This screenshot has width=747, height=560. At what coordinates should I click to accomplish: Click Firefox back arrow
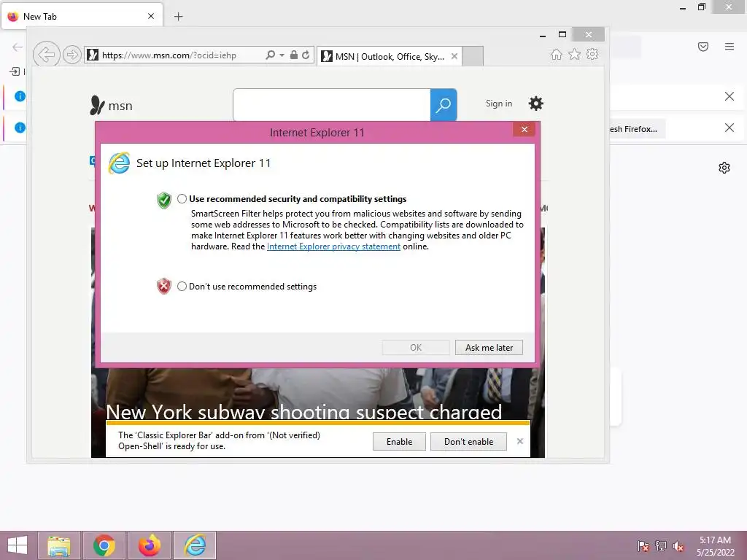(x=18, y=47)
